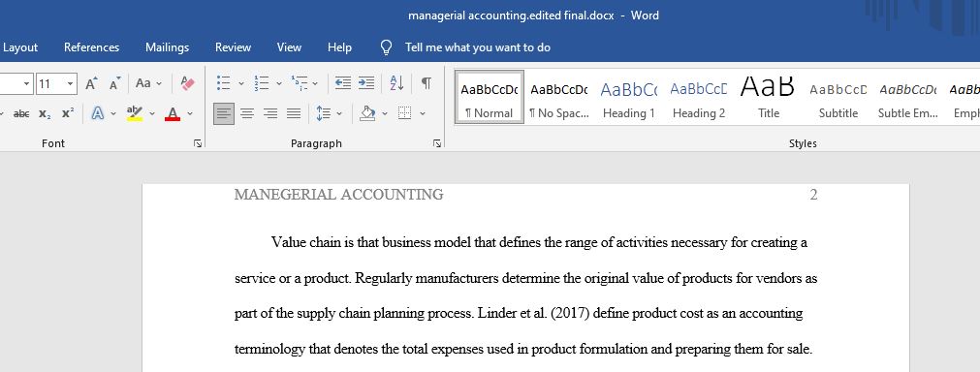Apply paragraph shading paint bucket
Viewport: 980px width, 372px height.
(367, 113)
